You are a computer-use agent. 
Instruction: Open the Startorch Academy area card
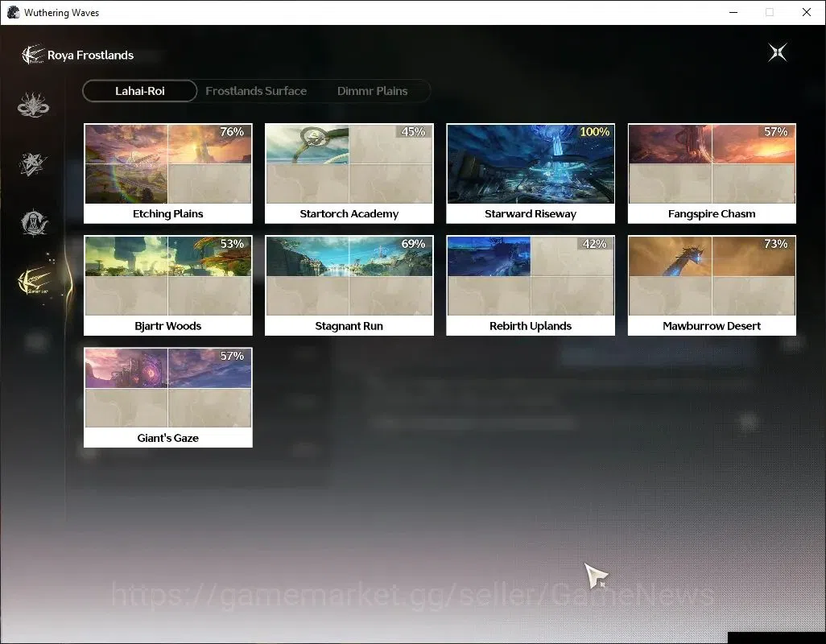[x=349, y=174]
